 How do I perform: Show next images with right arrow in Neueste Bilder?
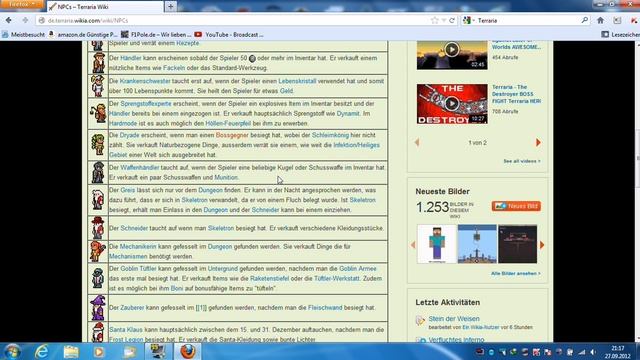tap(542, 244)
